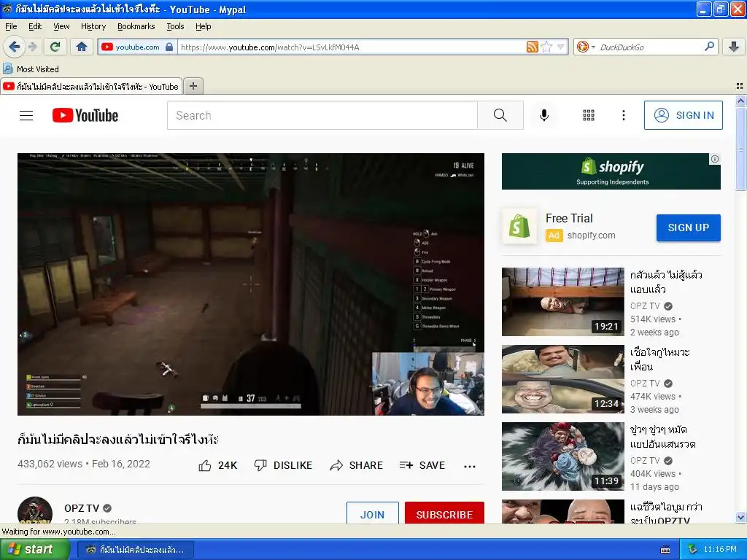Image resolution: width=747 pixels, height=560 pixels.
Task: Click the JOIN membership button
Action: [372, 513]
